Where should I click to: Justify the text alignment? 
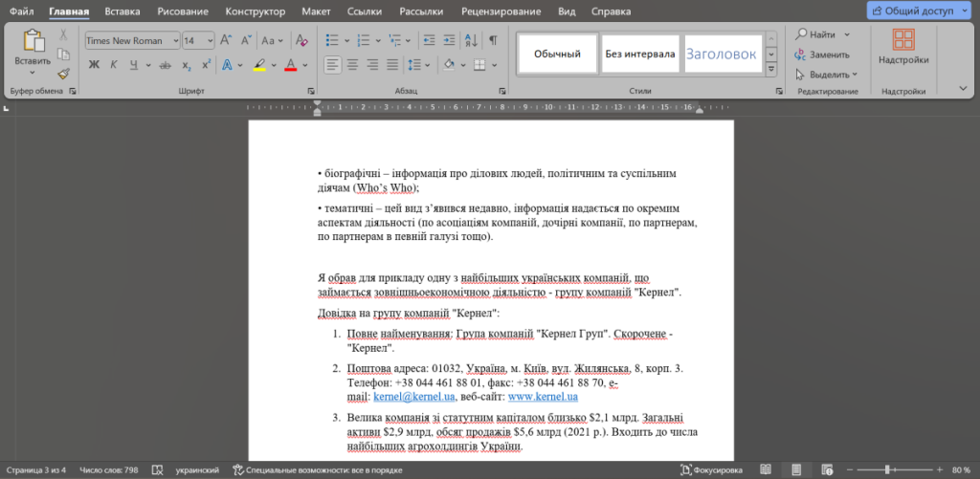click(x=392, y=64)
